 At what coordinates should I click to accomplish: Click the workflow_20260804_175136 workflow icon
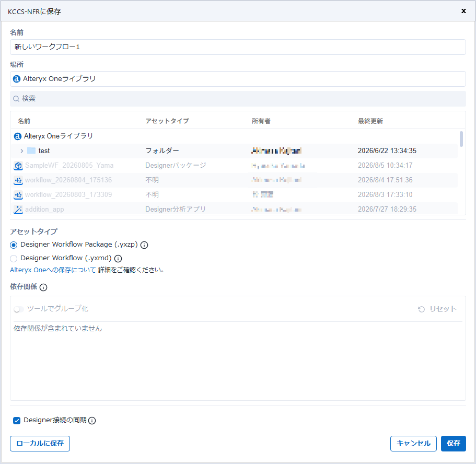click(x=18, y=180)
